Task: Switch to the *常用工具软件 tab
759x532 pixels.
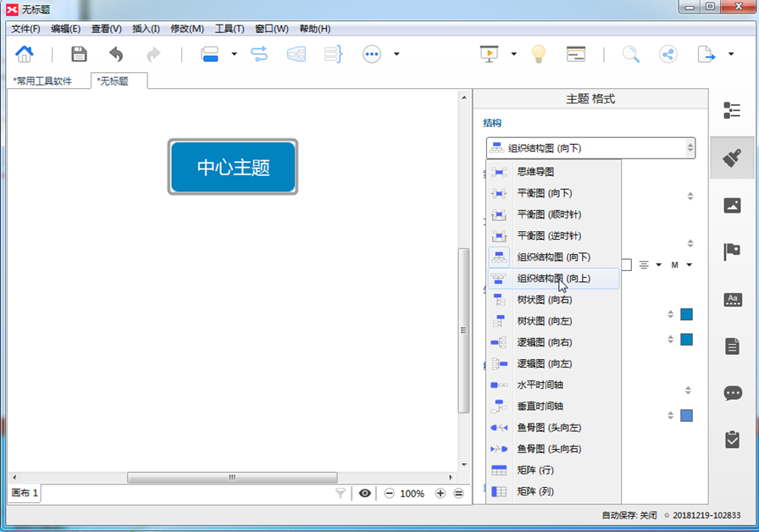Action: (x=42, y=81)
